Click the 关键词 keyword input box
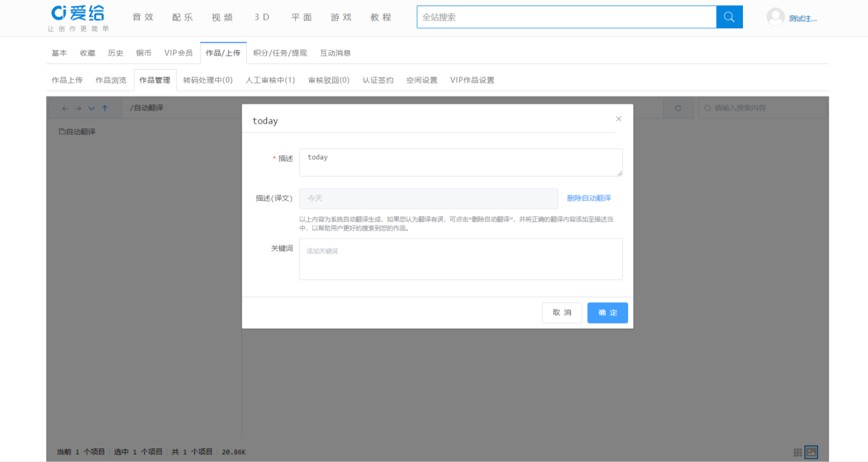Image resolution: width=868 pixels, height=462 pixels. click(461, 259)
